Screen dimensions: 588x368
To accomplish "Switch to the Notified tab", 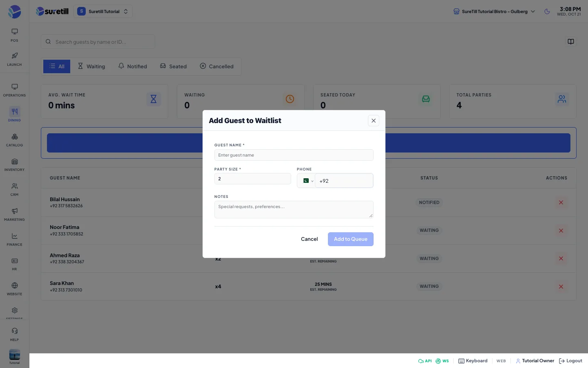I will [x=132, y=66].
